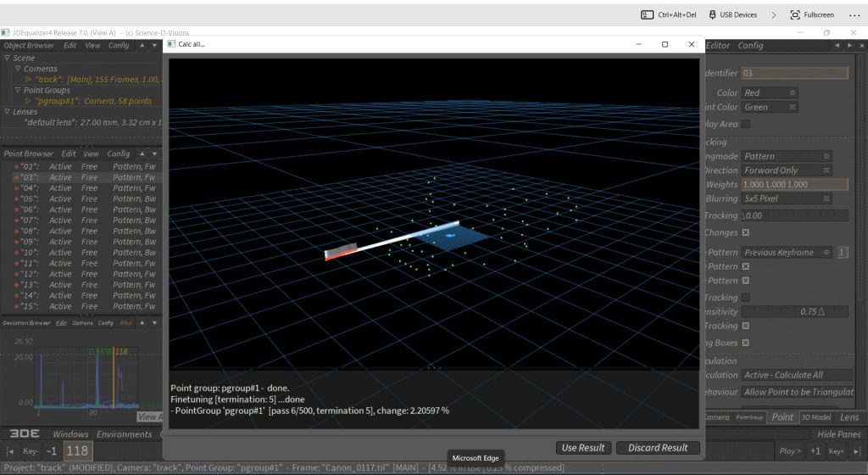Step back one frame with -1 control
868x475 pixels.
(x=52, y=451)
